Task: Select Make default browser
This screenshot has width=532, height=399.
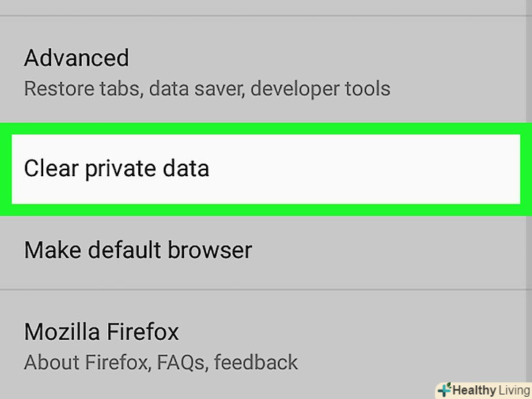Action: point(266,251)
